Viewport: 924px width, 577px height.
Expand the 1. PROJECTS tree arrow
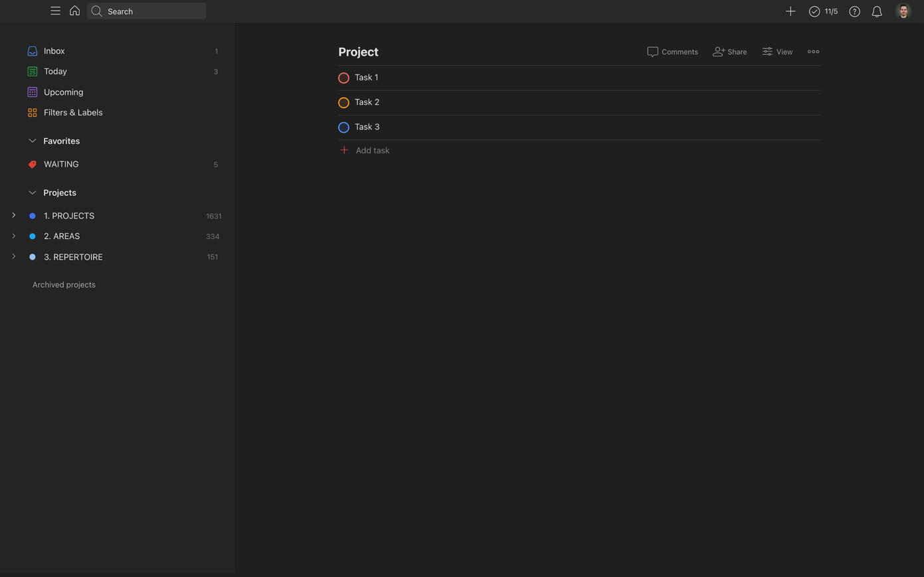pyautogui.click(x=13, y=216)
